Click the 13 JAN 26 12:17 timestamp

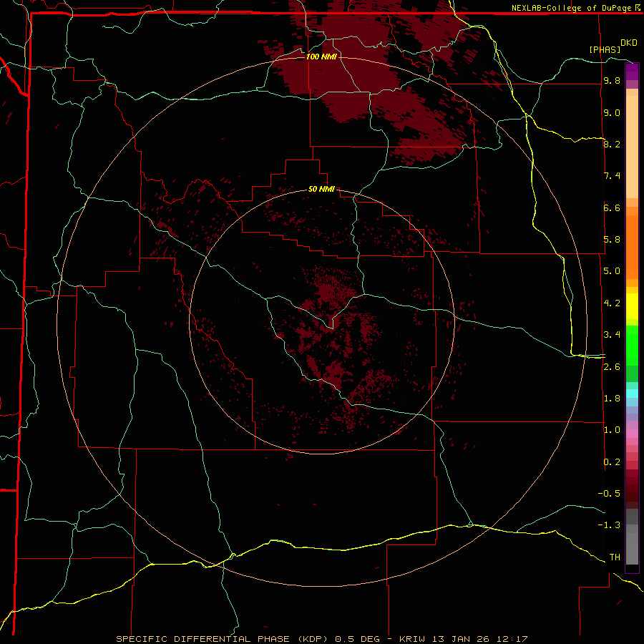479,639
